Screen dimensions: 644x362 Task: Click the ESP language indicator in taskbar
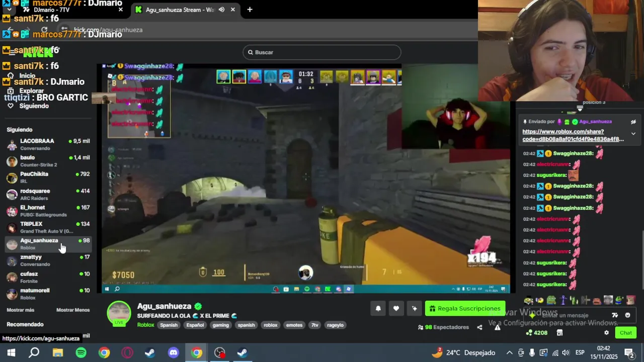580,353
